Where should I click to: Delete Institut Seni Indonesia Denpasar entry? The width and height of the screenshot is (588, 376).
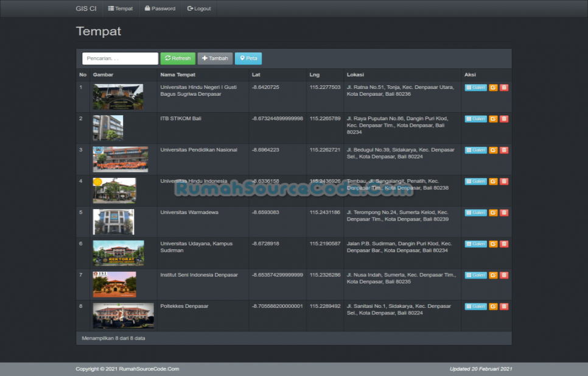tap(504, 275)
